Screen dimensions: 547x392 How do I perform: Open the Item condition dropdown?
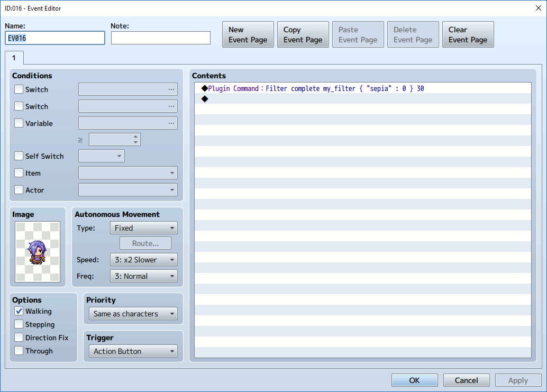(128, 172)
